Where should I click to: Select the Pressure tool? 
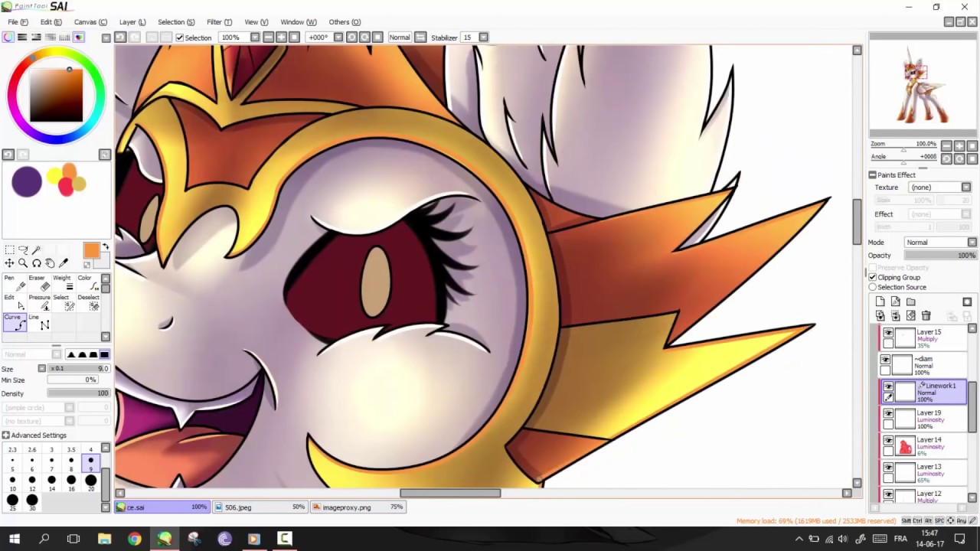tap(38, 302)
